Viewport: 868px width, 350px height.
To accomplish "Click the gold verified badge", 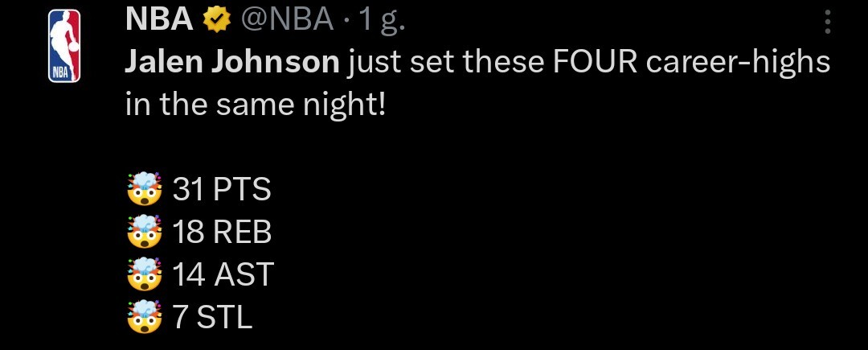I will [x=215, y=21].
